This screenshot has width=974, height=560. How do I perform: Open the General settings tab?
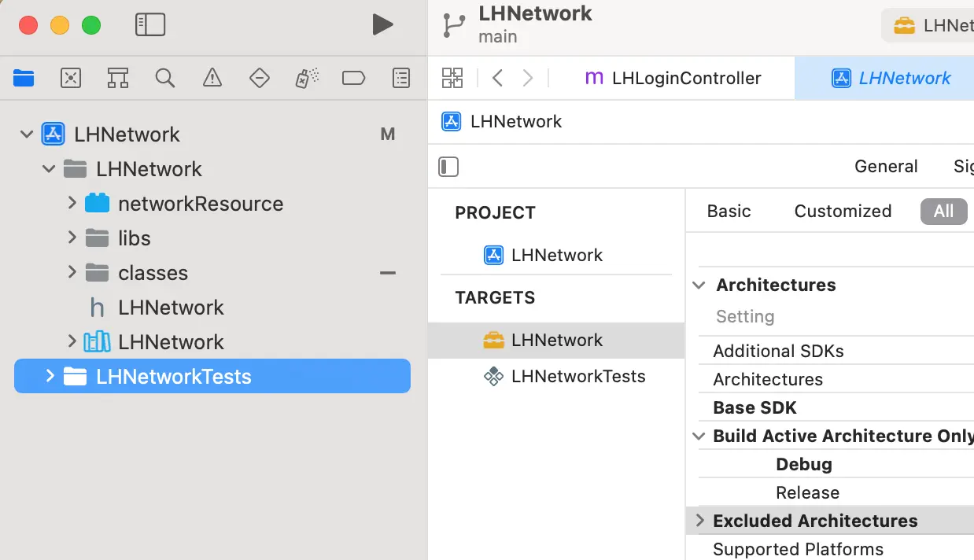pyautogui.click(x=886, y=167)
